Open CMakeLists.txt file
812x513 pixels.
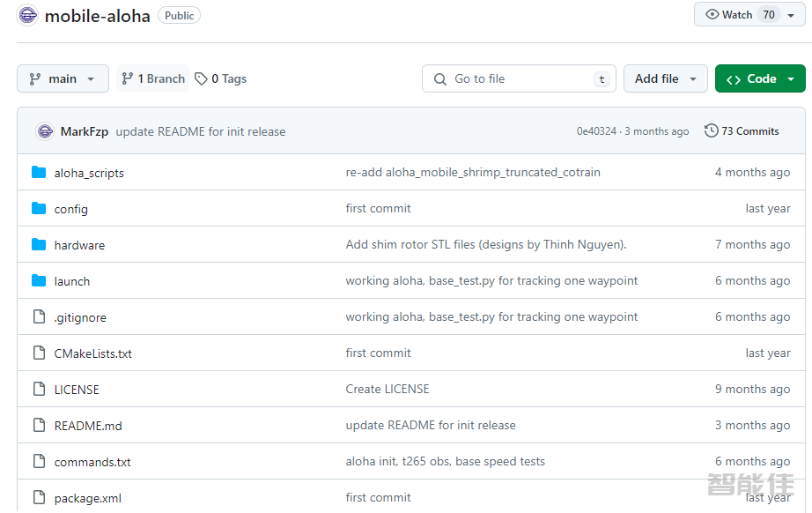93,353
